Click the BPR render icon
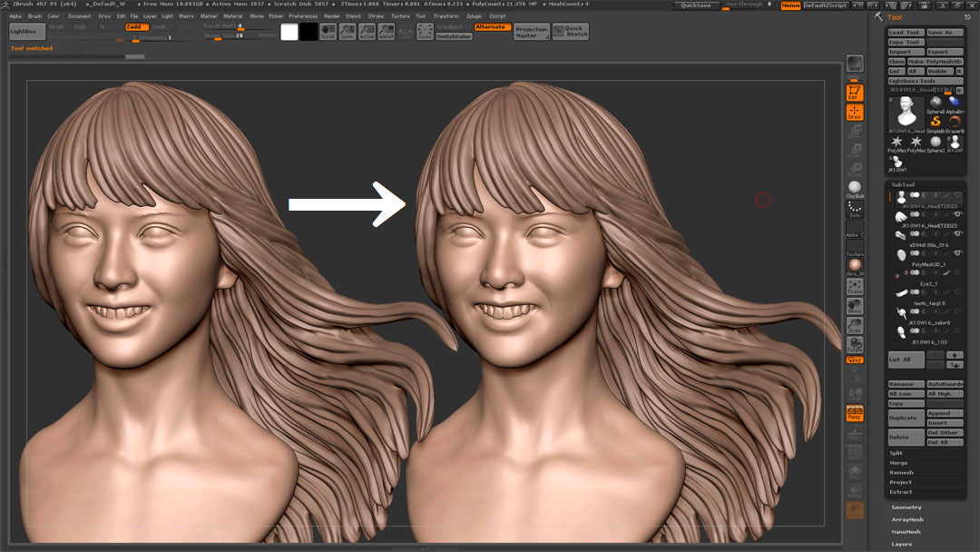The height and width of the screenshot is (552, 980). pos(855,64)
